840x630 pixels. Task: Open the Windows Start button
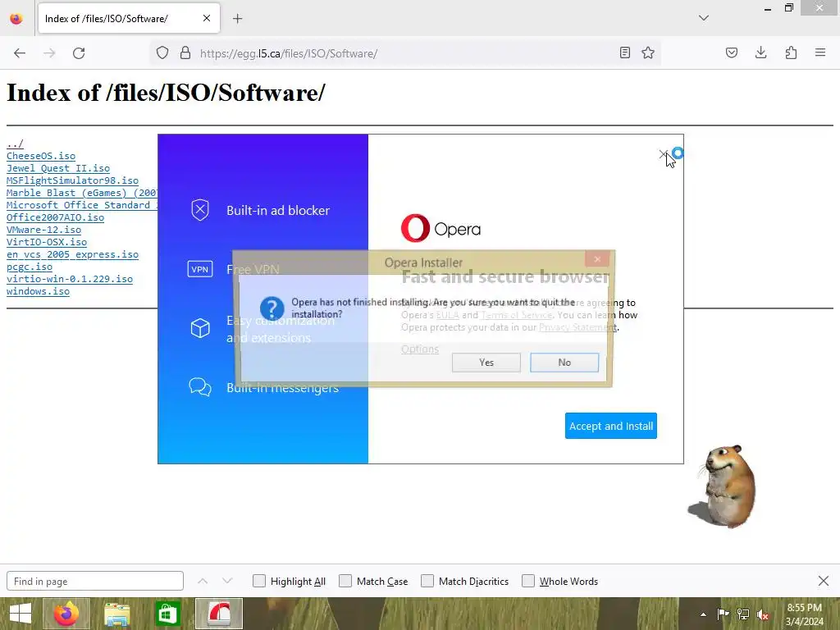tap(21, 614)
